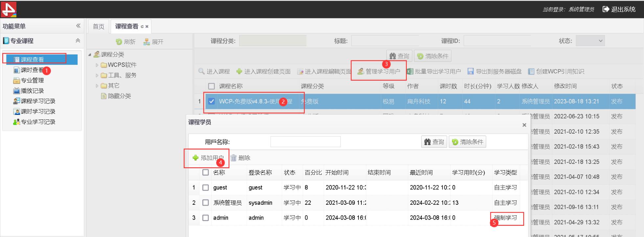This screenshot has width=644, height=237.
Task: Check the admin row checkbox
Action: point(206,218)
